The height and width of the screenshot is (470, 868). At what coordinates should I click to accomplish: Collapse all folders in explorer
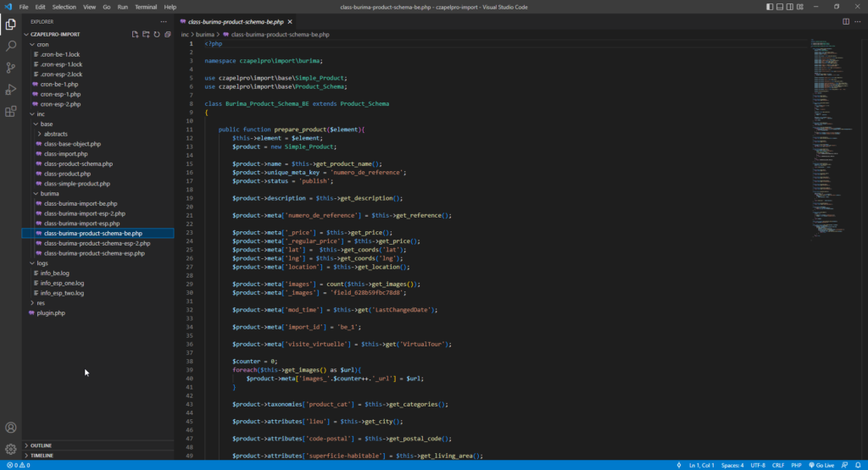point(168,34)
